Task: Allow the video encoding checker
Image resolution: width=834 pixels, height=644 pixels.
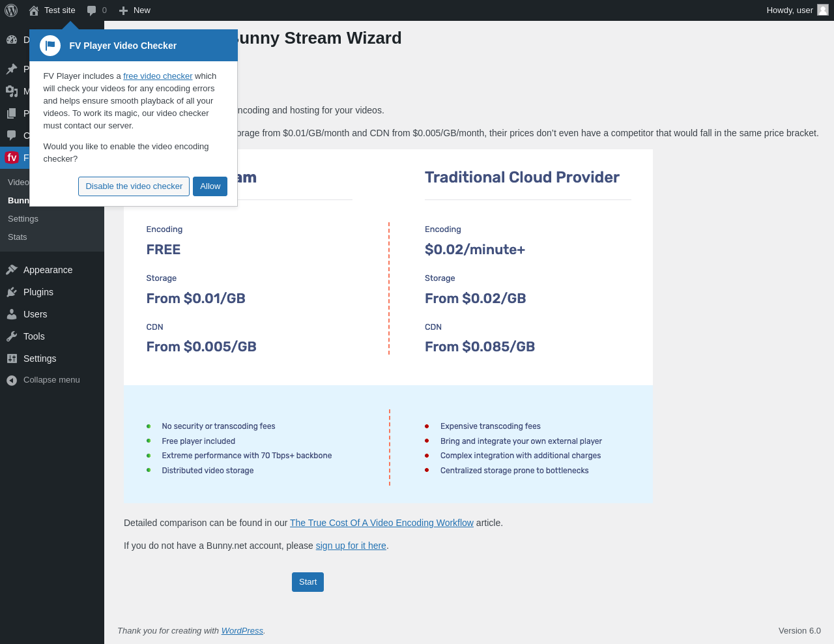Action: click(x=210, y=186)
